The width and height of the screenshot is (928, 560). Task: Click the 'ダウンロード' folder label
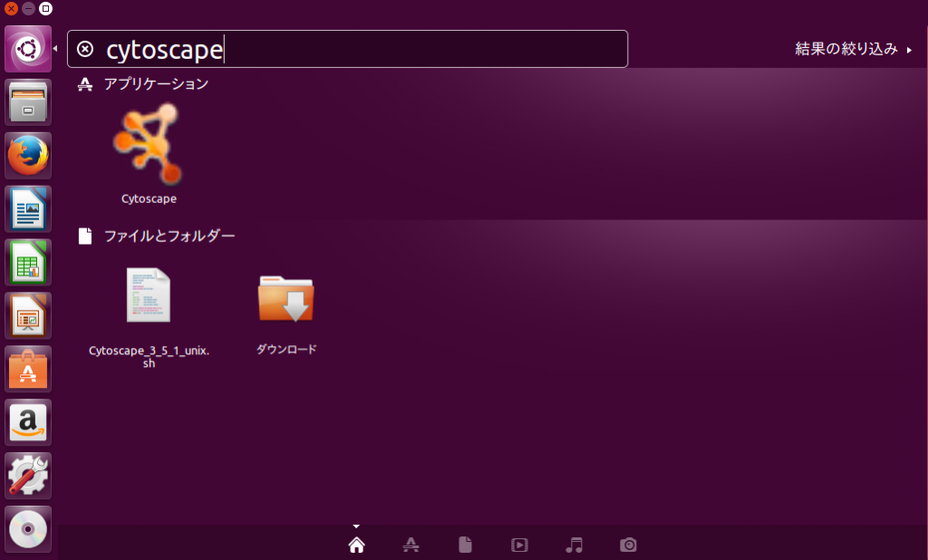[285, 349]
